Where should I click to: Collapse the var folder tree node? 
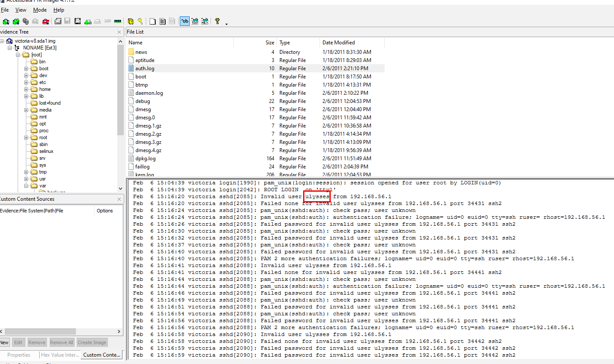(x=26, y=186)
